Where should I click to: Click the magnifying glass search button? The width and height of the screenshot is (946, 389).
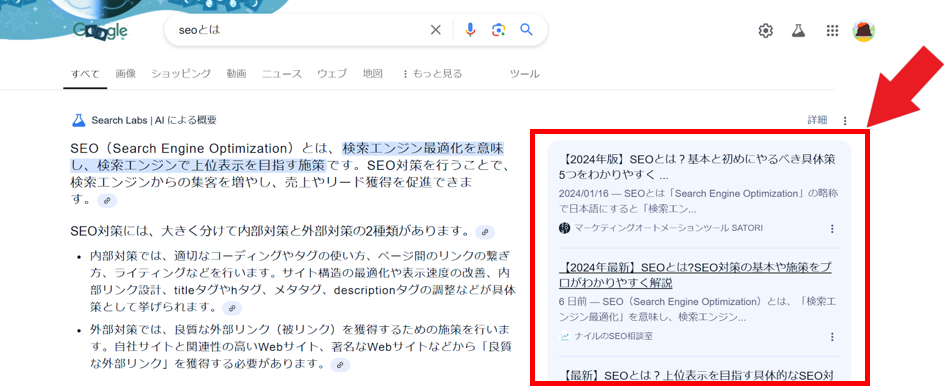coord(527,30)
